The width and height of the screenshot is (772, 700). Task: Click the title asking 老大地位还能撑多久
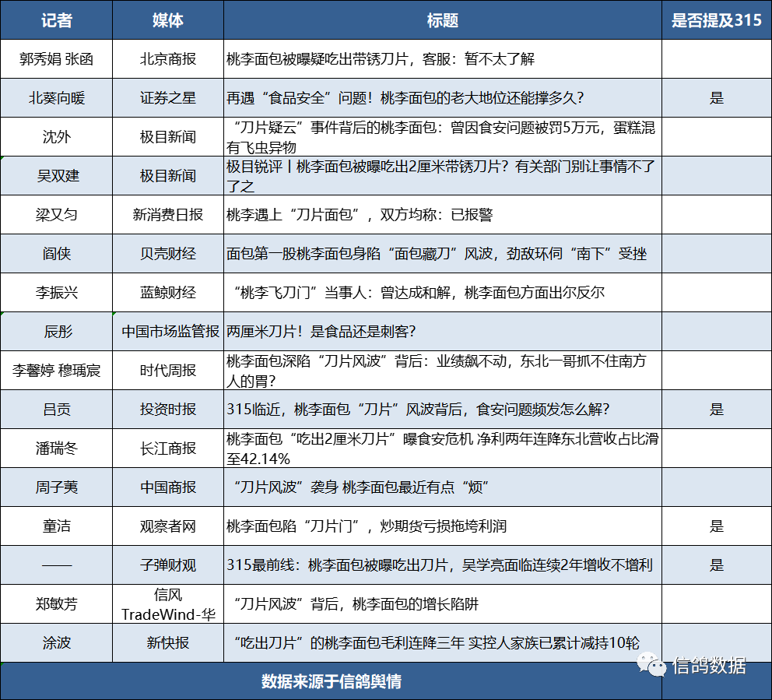click(x=443, y=98)
